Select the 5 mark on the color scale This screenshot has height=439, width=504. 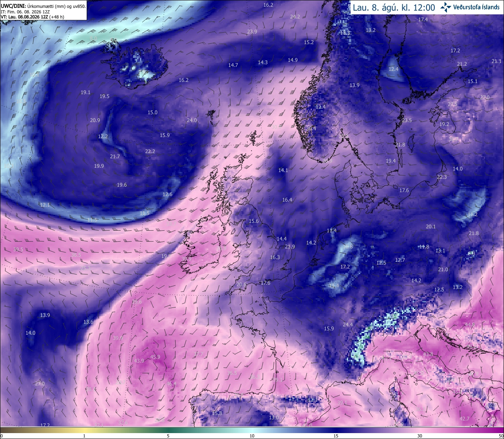tap(168, 436)
